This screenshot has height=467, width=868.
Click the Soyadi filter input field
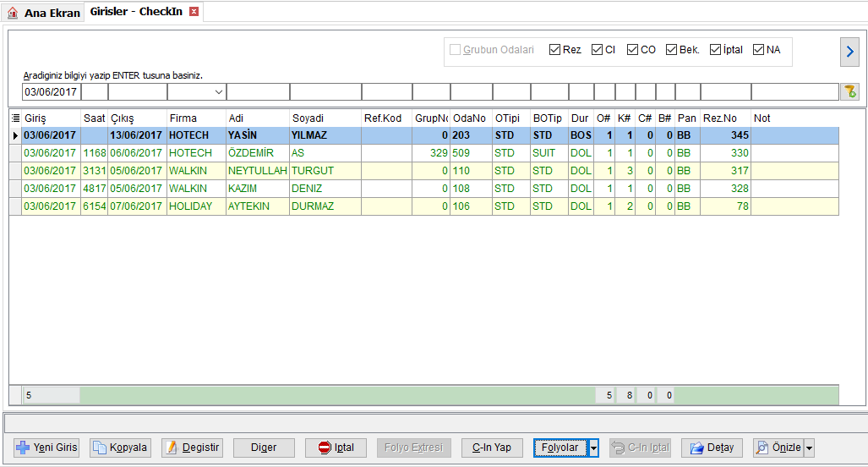click(326, 92)
